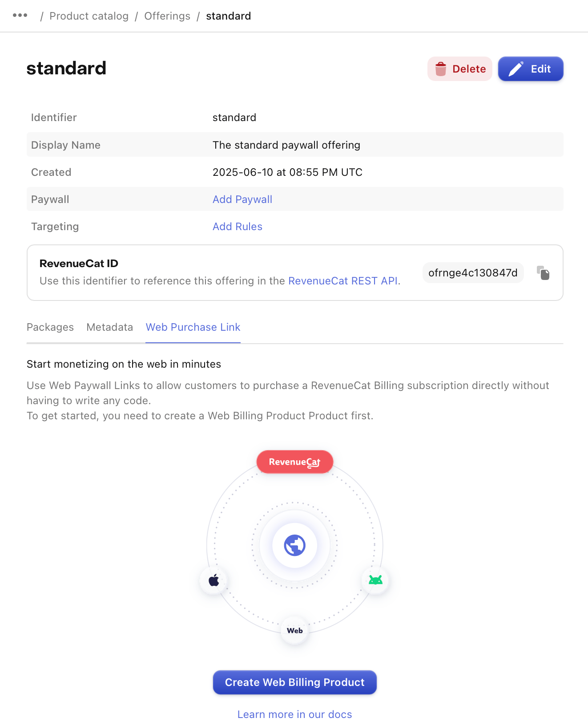588x722 pixels.
Task: Click the Add Paywall link
Action: tap(242, 199)
